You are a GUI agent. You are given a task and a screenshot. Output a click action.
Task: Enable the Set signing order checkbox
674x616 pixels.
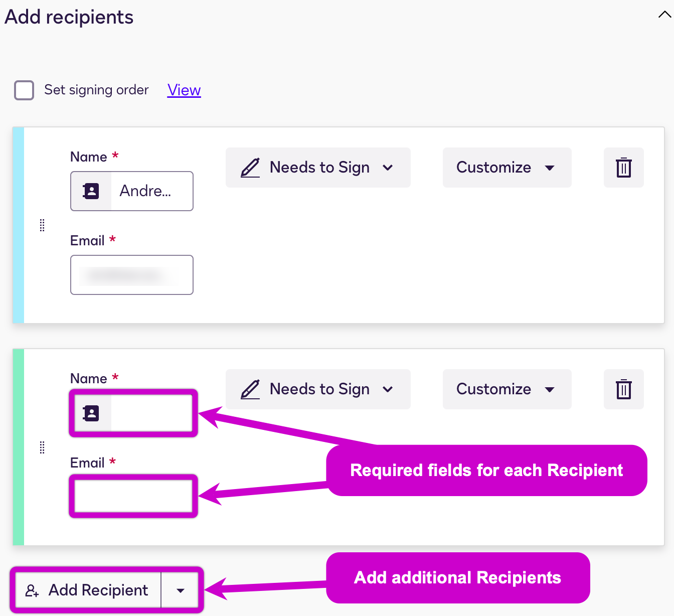point(24,90)
